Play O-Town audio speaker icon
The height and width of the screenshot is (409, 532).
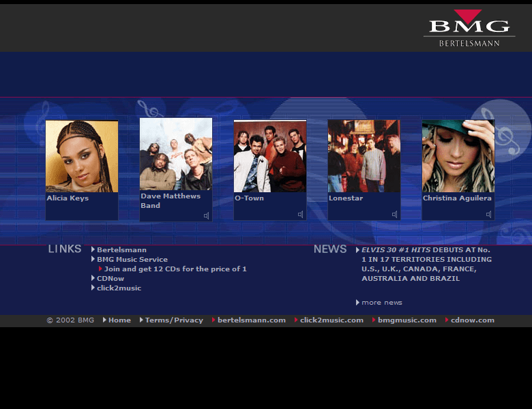coord(301,214)
